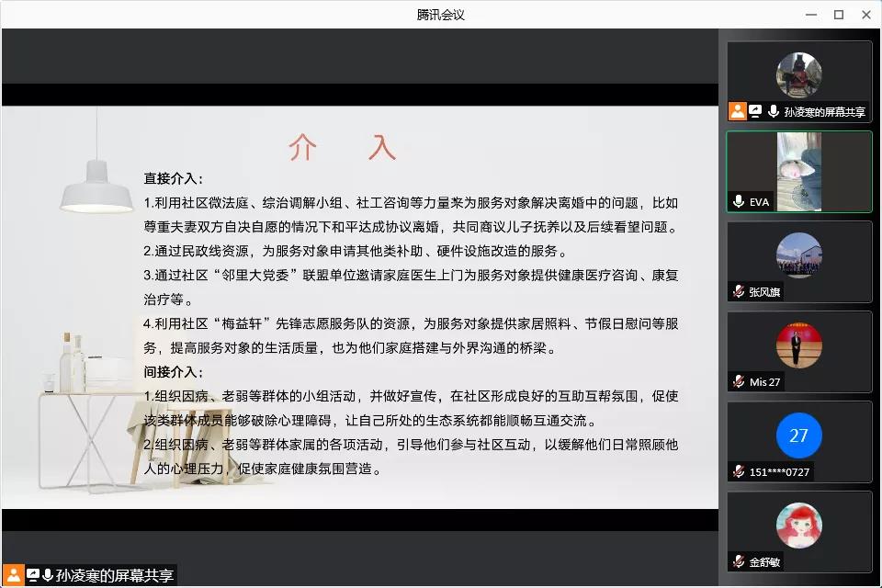Viewport: 882px width, 588px height.
Task: Click EVA's active microphone icon
Action: tap(738, 201)
